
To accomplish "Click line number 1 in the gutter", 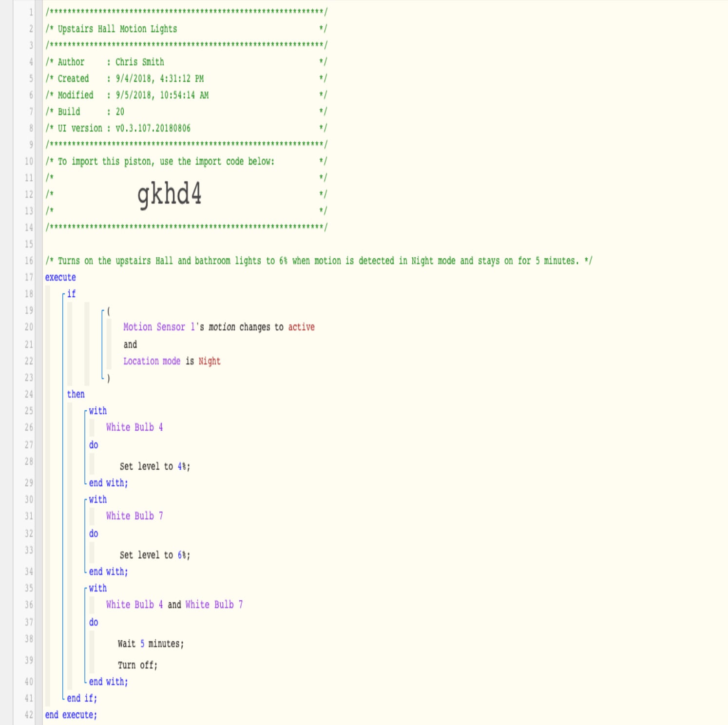I will tap(31, 12).
